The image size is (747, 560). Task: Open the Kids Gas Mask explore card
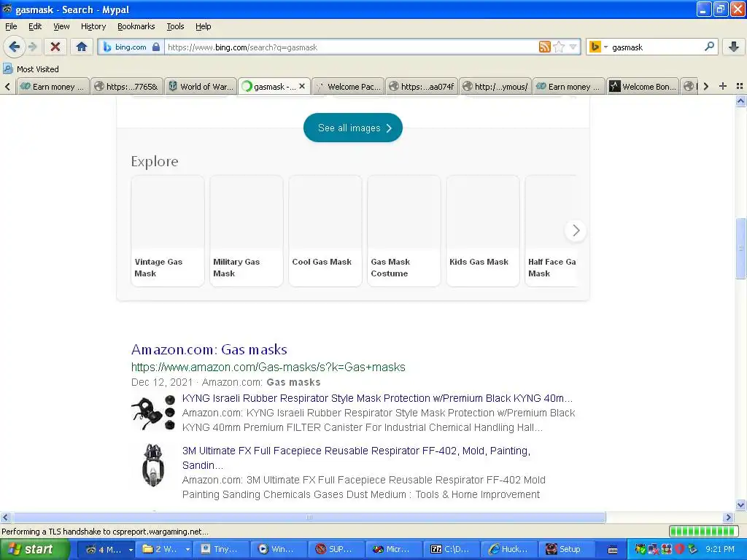pos(483,231)
